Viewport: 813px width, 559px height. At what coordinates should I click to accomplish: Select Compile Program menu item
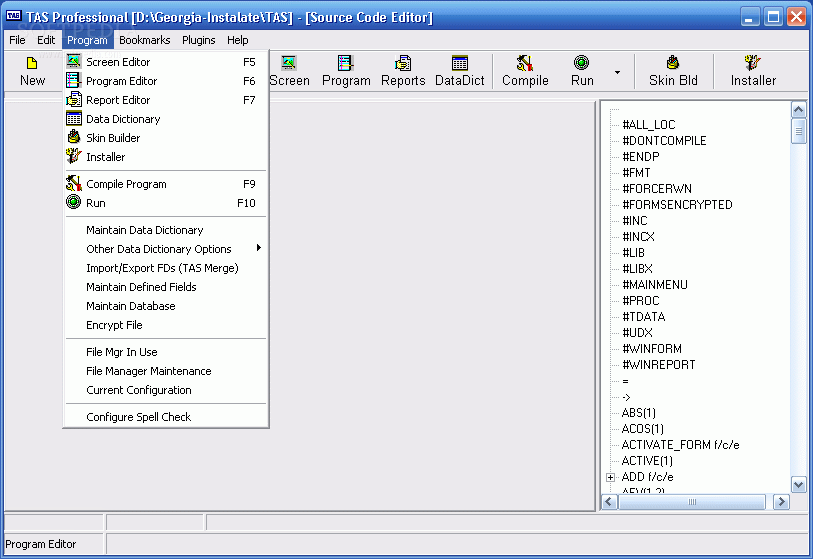coord(166,184)
